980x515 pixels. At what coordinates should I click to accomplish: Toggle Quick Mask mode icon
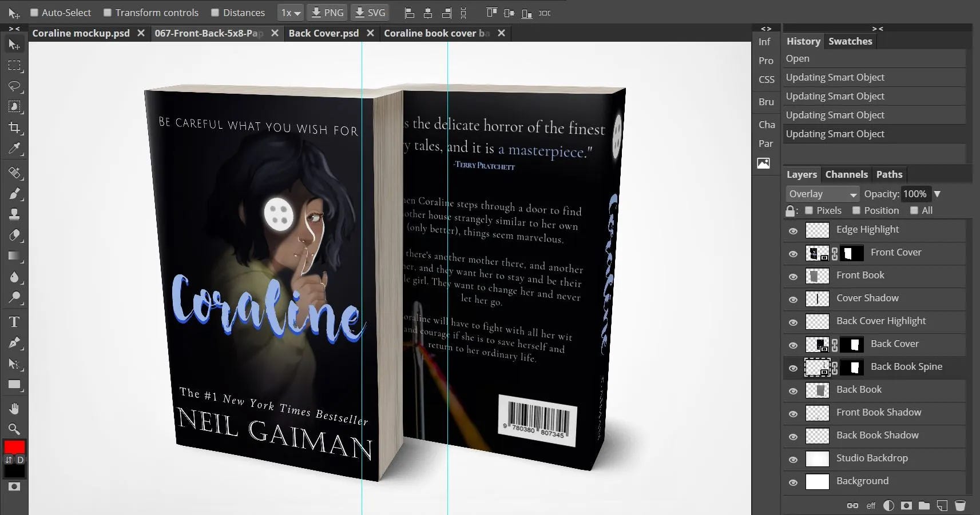pos(14,486)
